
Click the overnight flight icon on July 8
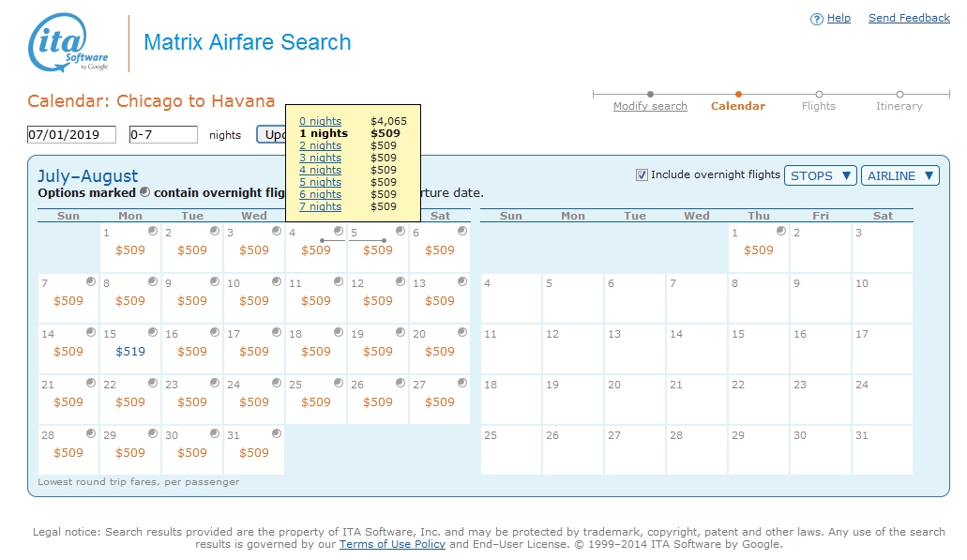click(153, 280)
